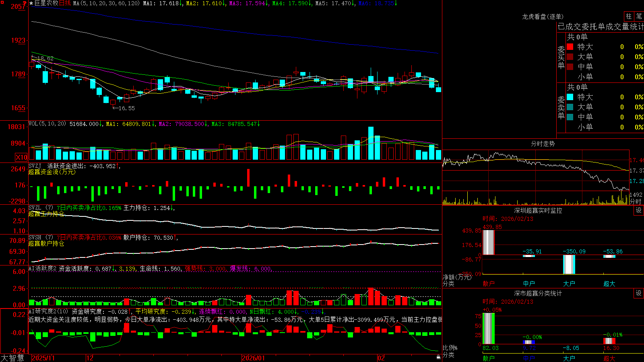Click the cyan 特大 sell order swatch

570,97
